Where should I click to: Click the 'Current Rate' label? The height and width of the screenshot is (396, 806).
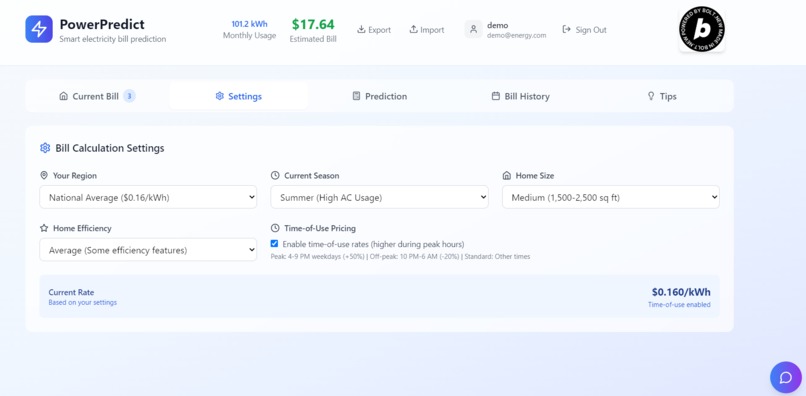tap(71, 292)
